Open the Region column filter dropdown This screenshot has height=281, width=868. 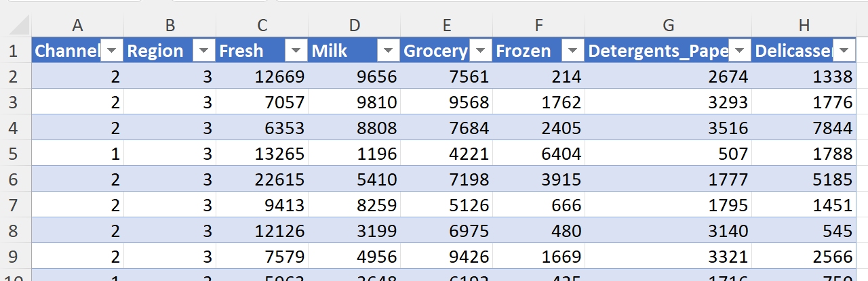pos(205,51)
